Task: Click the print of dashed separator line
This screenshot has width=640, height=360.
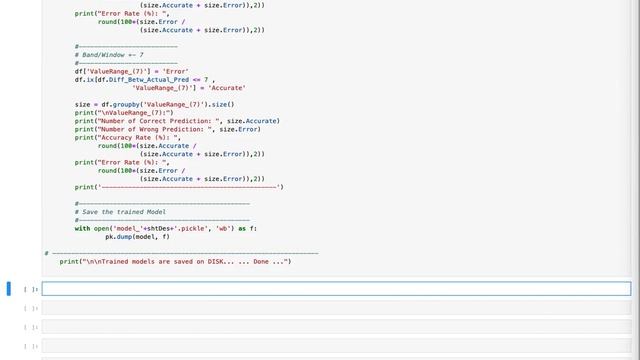Action: (179, 187)
